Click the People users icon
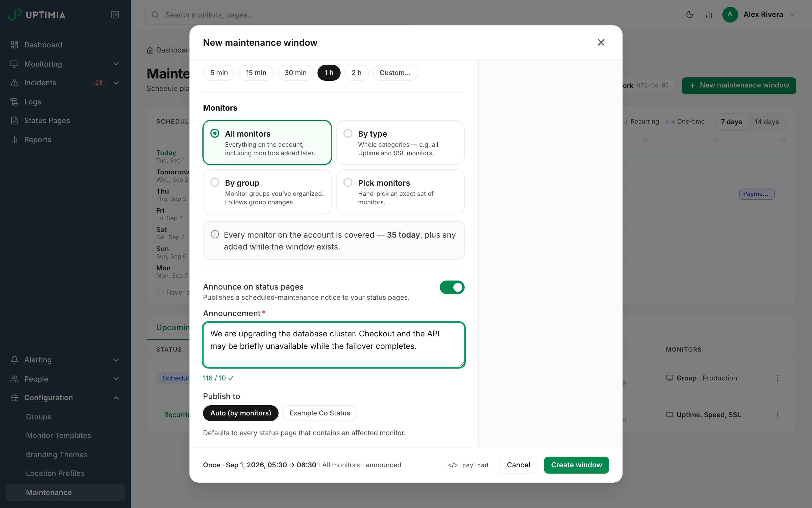 coord(14,379)
